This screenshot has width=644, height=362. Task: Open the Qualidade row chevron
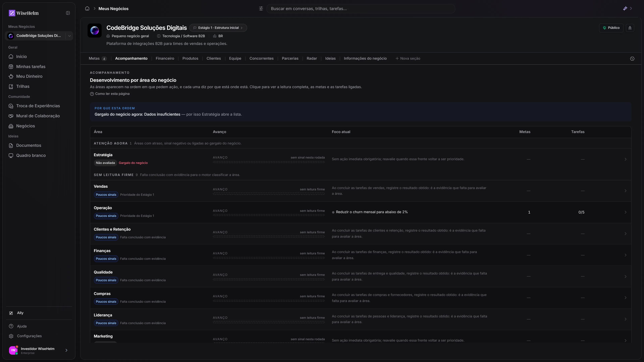[625, 277]
